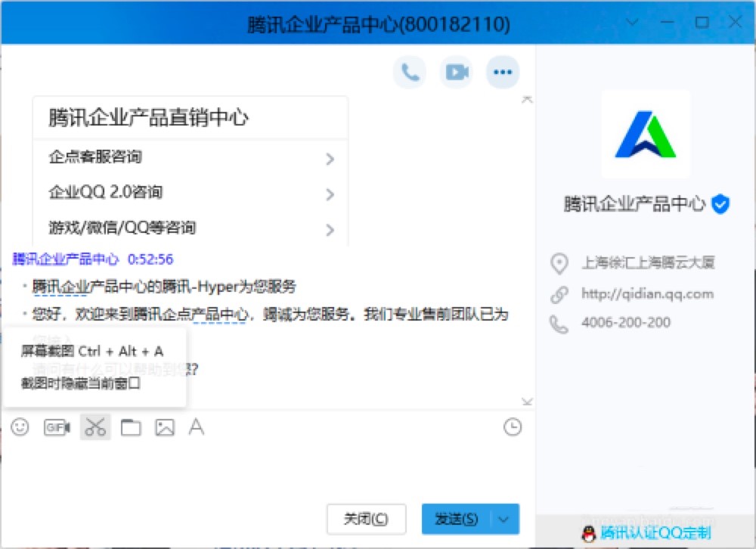756x549 pixels.
Task: Choose the 企业QQ 2.0咨询 option
Action: (x=191, y=193)
